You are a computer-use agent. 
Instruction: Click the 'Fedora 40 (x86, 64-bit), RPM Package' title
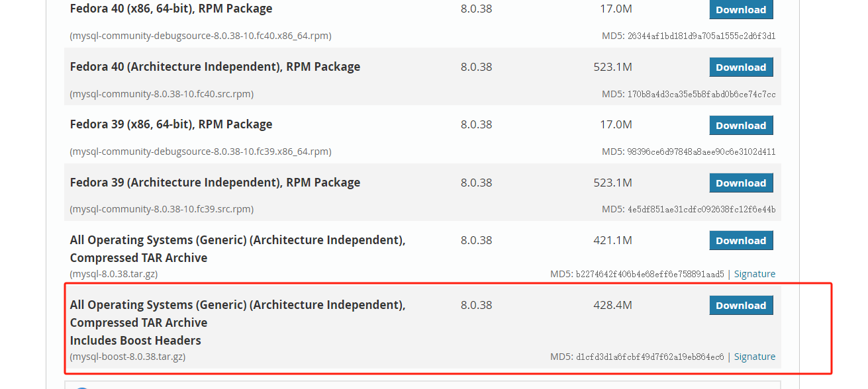(171, 9)
